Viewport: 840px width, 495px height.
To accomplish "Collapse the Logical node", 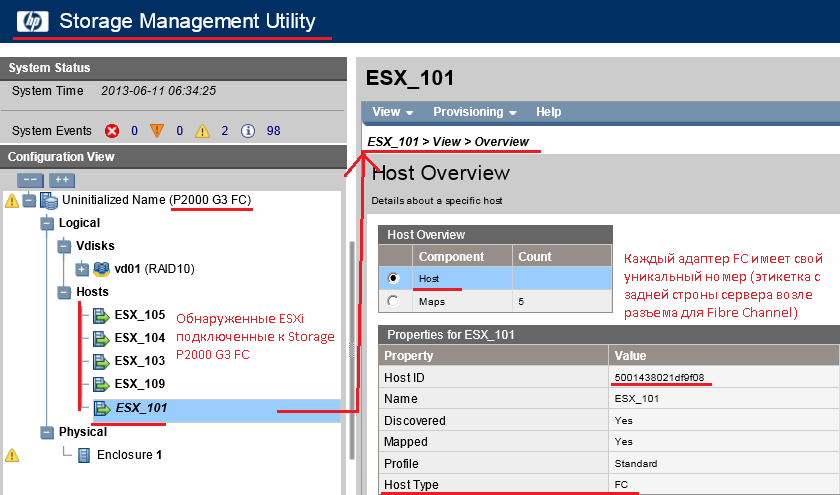I will pyautogui.click(x=47, y=223).
